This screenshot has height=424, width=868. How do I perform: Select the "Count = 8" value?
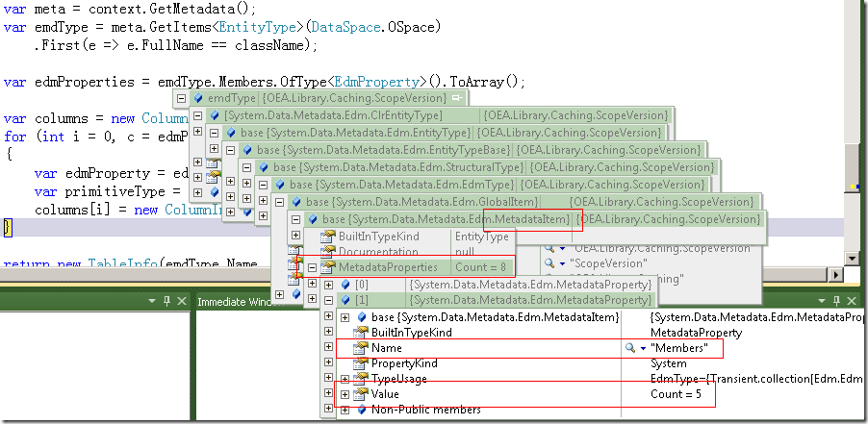[480, 267]
